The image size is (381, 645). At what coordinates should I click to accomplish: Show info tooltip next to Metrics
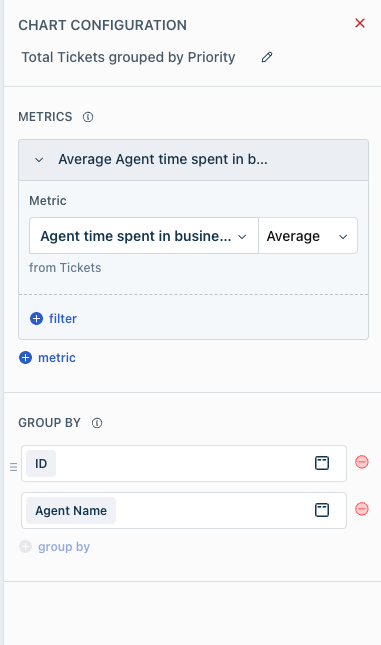tap(88, 117)
